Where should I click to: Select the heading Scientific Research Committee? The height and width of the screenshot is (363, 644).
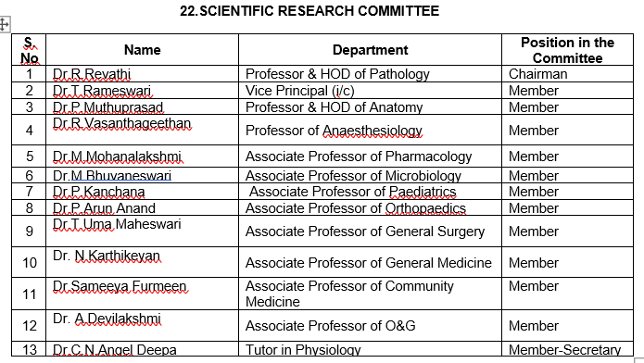point(309,11)
